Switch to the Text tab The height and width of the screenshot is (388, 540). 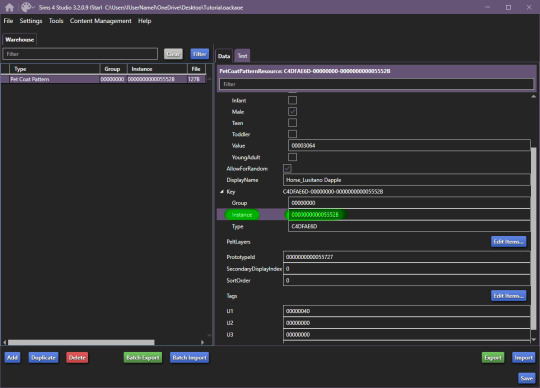242,56
